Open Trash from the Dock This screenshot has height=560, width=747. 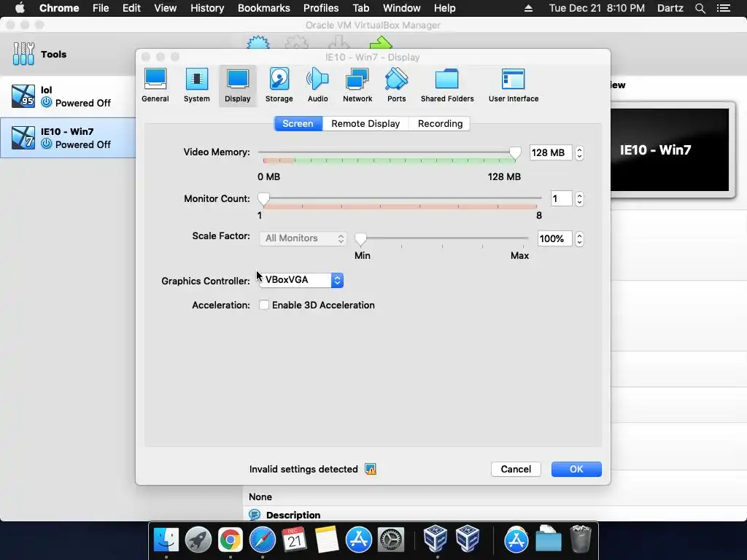point(581,539)
